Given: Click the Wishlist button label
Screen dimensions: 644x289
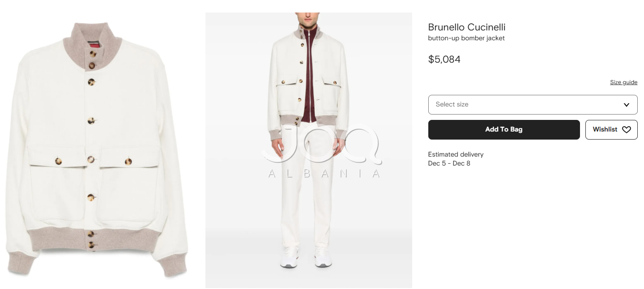Looking at the screenshot, I should [605, 130].
